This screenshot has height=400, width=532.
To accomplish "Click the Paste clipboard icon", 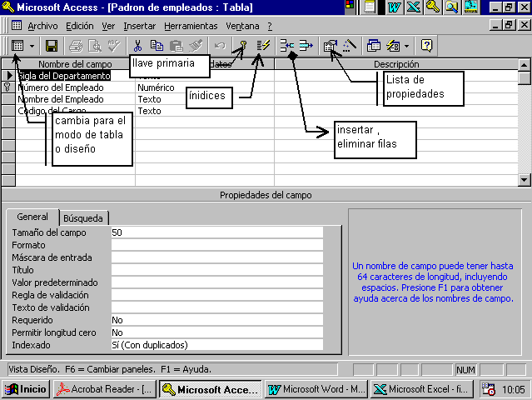I will [x=177, y=46].
